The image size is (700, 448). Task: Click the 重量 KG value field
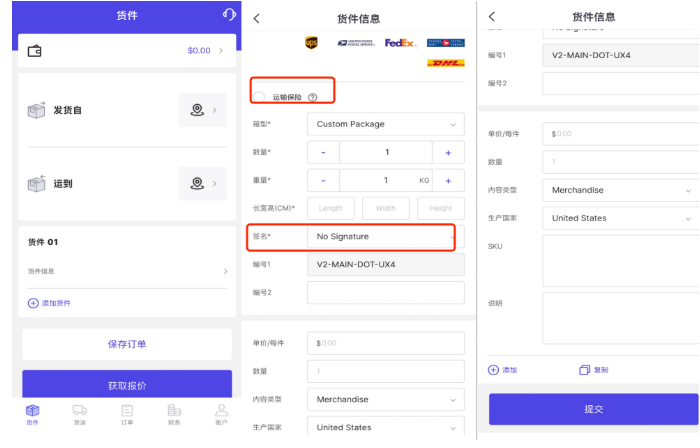point(386,181)
